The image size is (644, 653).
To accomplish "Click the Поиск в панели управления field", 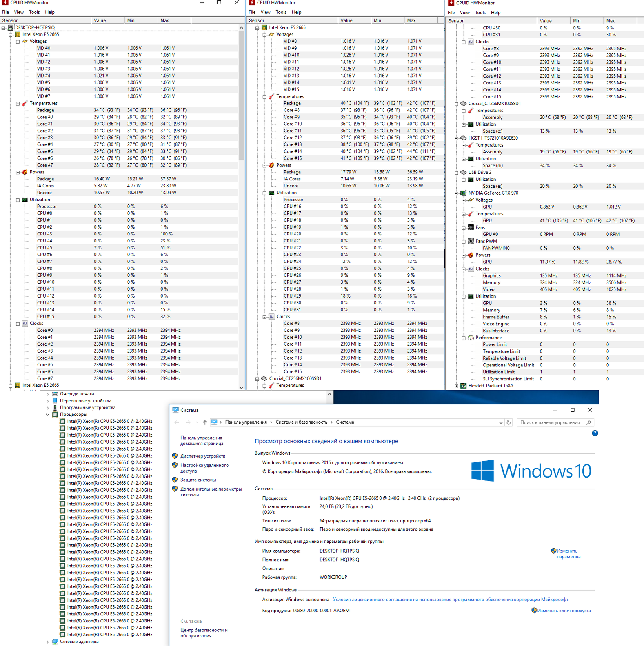I will (x=555, y=422).
